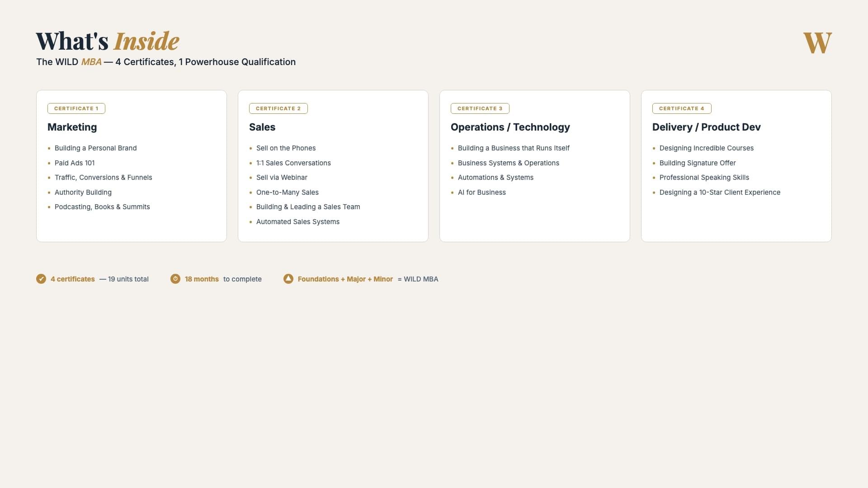
Task: Click the Delivery / Product Dev heading
Action: click(707, 127)
